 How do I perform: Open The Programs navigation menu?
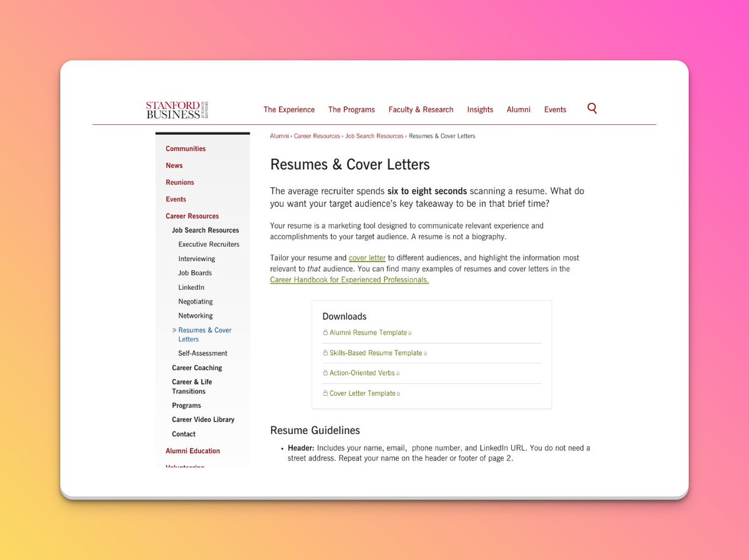tap(351, 109)
